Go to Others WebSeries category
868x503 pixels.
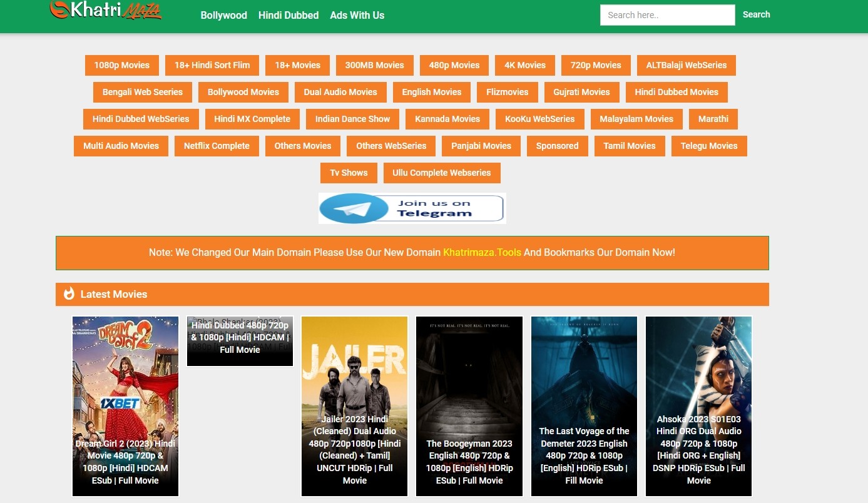point(391,146)
